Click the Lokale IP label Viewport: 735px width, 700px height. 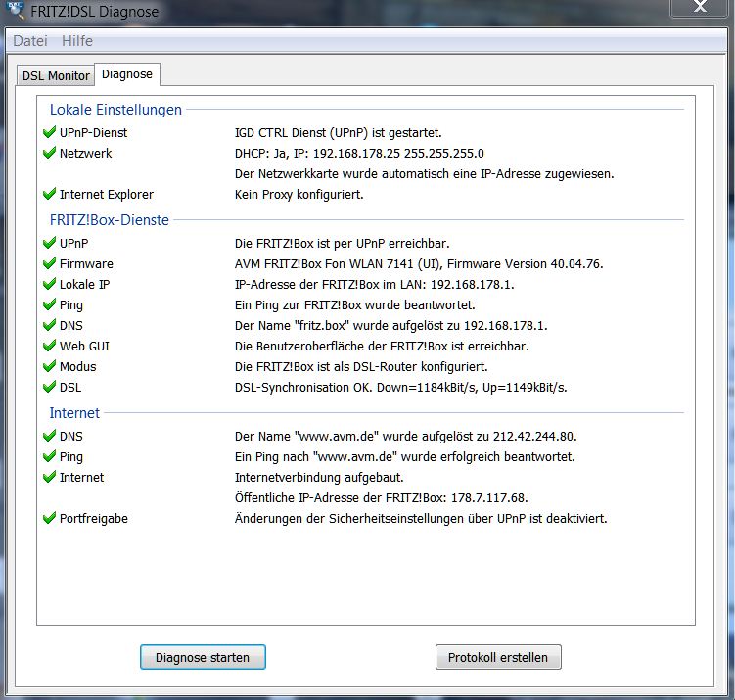pyautogui.click(x=84, y=285)
